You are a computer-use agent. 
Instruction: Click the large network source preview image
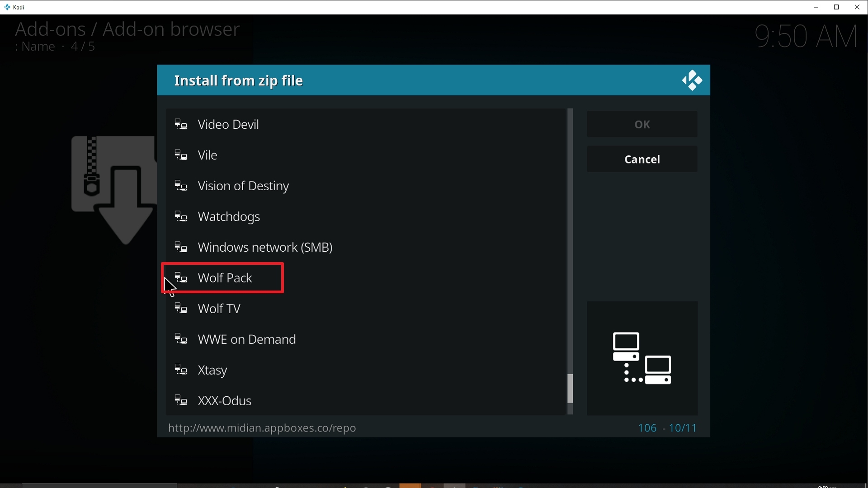642,358
